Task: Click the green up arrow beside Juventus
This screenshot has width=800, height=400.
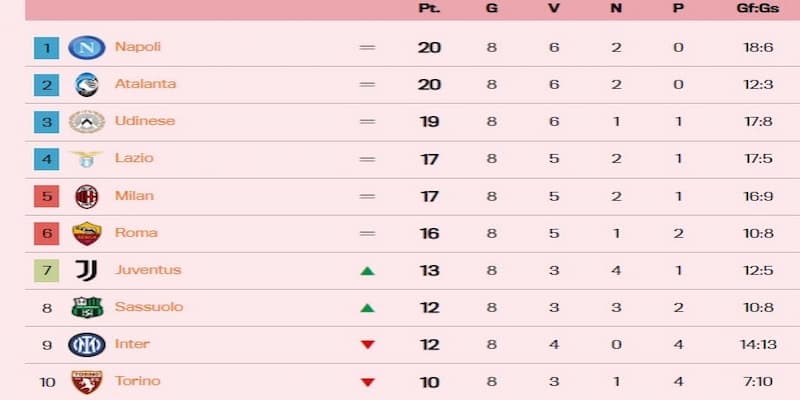Action: [x=367, y=270]
